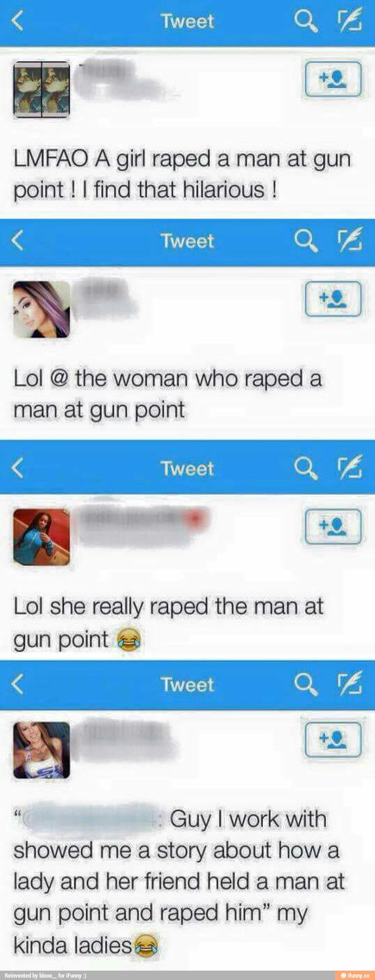This screenshot has width=375, height=980.
Task: Compose a new tweet from the first header
Action: click(350, 20)
